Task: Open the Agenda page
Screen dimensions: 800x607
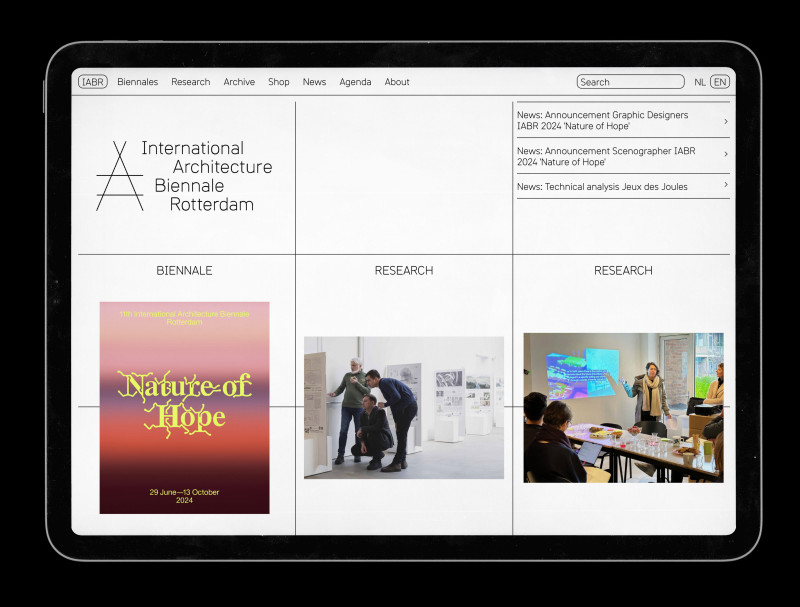Action: click(355, 82)
